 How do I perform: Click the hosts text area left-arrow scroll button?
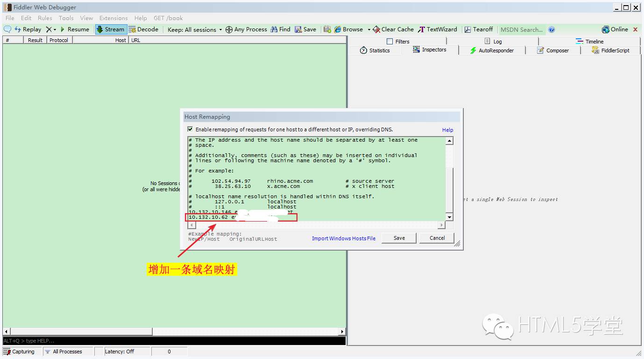pos(191,225)
